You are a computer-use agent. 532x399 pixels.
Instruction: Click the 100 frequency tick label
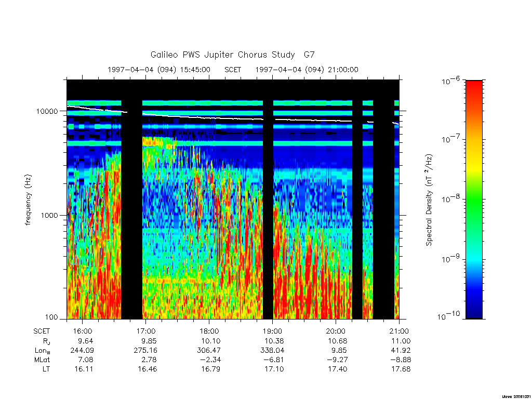click(x=51, y=317)
